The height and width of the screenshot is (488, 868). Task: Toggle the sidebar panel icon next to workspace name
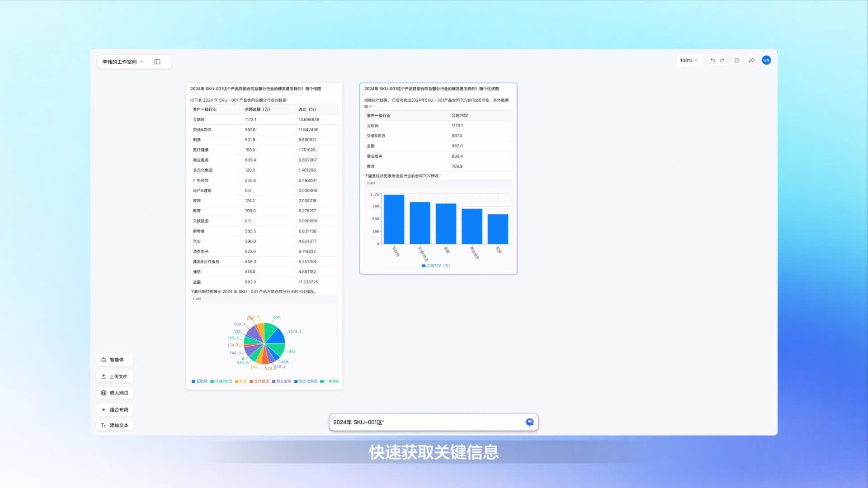pyautogui.click(x=157, y=61)
